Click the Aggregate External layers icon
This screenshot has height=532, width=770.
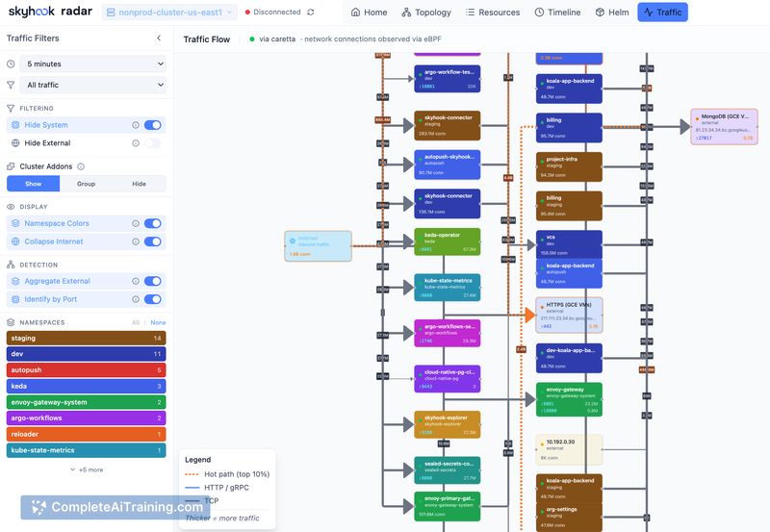pyautogui.click(x=15, y=281)
